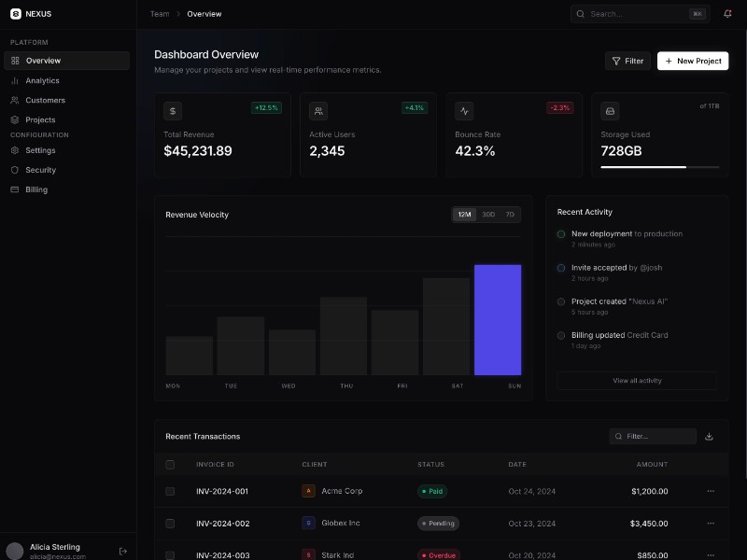Click the logout icon beside Alicia Sterling
This screenshot has height=560, width=747.
[122, 551]
